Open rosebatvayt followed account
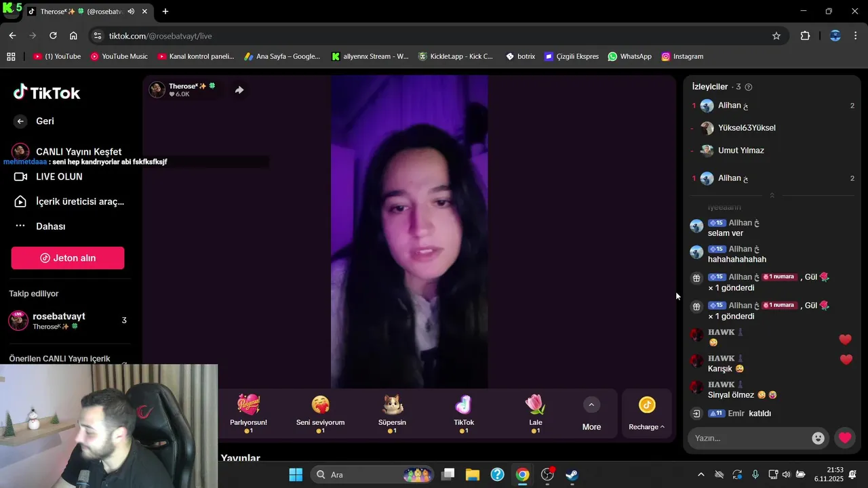This screenshot has width=868, height=488. point(68,321)
